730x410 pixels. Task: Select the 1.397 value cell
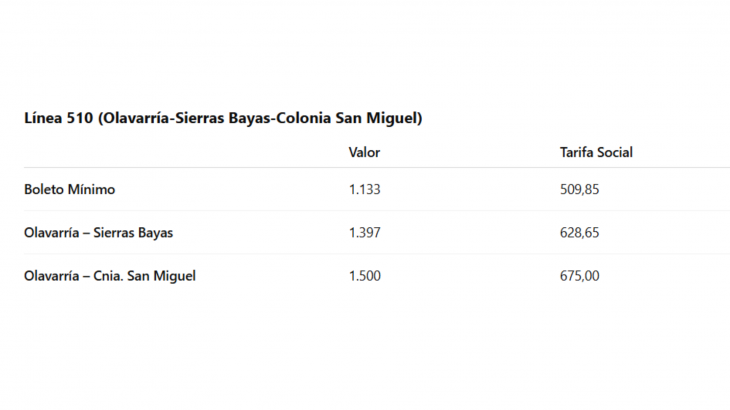coord(365,233)
